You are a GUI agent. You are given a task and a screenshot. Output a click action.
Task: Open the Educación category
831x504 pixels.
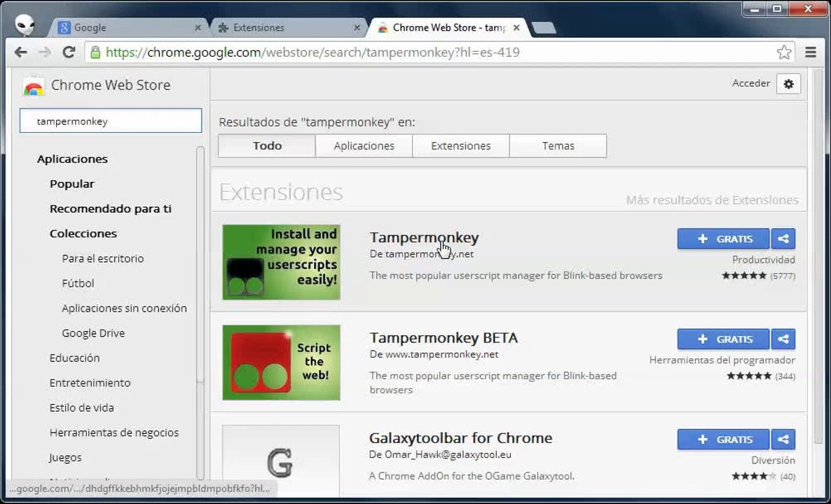tap(74, 358)
